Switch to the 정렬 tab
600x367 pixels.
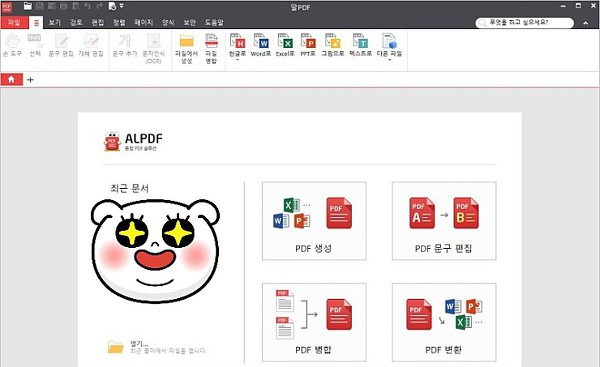click(119, 22)
